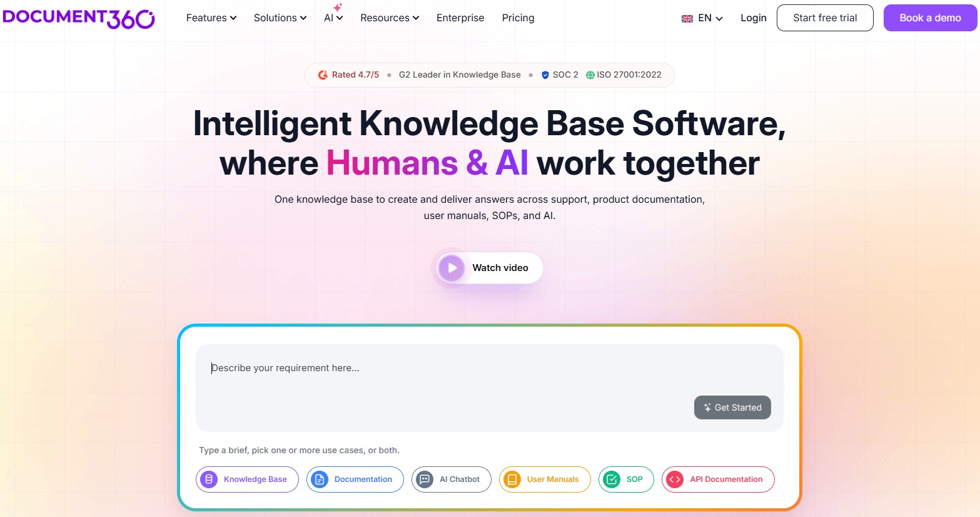
Task: Click the SOC 2 shield icon
Action: [x=545, y=75]
